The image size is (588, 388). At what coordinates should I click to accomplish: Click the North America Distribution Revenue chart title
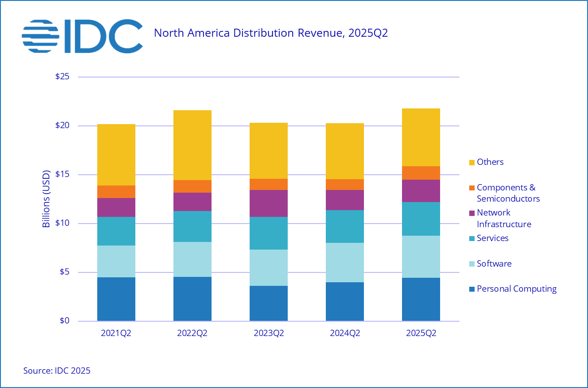[x=271, y=33]
